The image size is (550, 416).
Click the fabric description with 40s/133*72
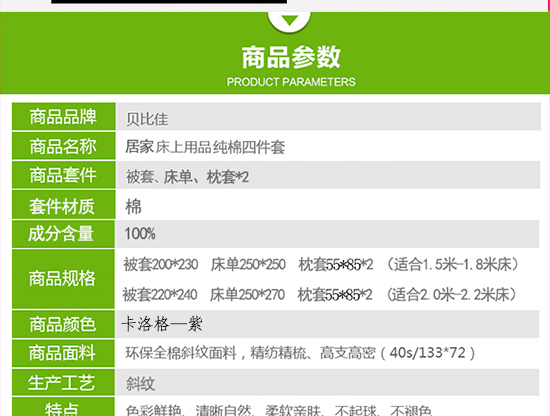tap(301, 353)
